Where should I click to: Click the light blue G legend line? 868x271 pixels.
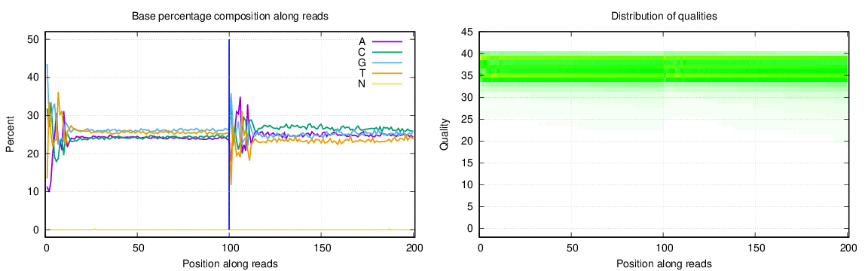pos(387,62)
